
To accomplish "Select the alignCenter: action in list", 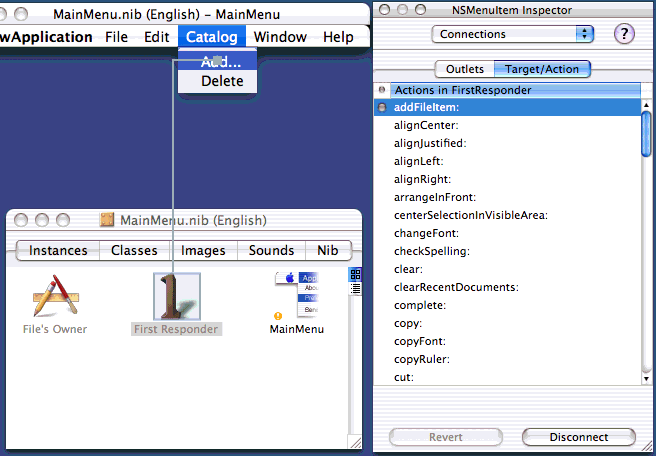I will [426, 126].
